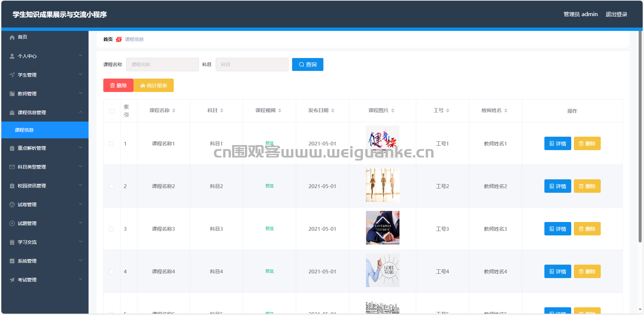The height and width of the screenshot is (315, 644).
Task: Click 删除 for 课程名称4 row
Action: click(x=587, y=271)
